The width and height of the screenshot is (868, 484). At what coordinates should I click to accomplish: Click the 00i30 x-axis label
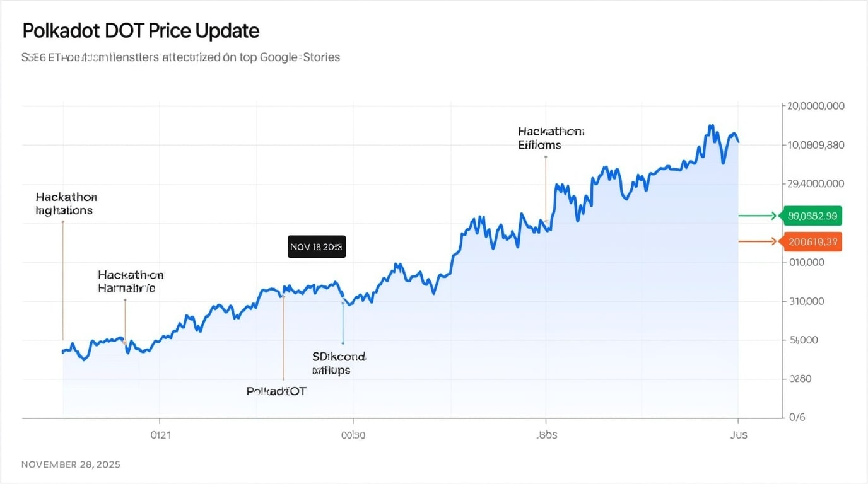click(x=353, y=435)
